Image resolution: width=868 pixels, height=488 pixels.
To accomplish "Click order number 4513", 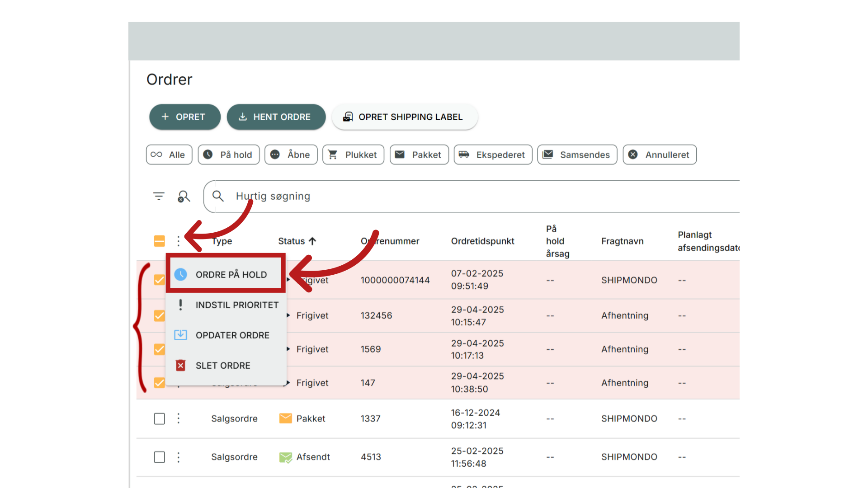I will point(371,457).
